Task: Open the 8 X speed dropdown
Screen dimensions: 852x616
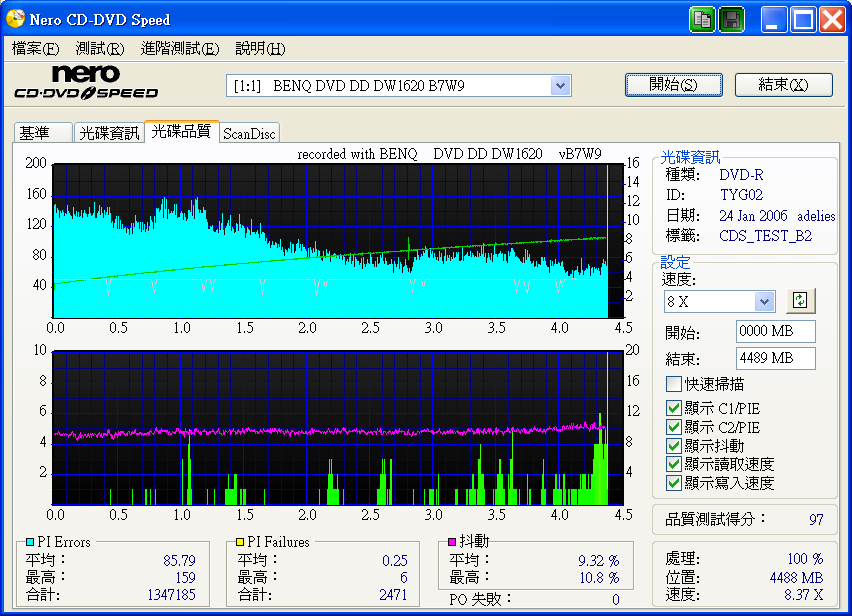Action: (764, 301)
